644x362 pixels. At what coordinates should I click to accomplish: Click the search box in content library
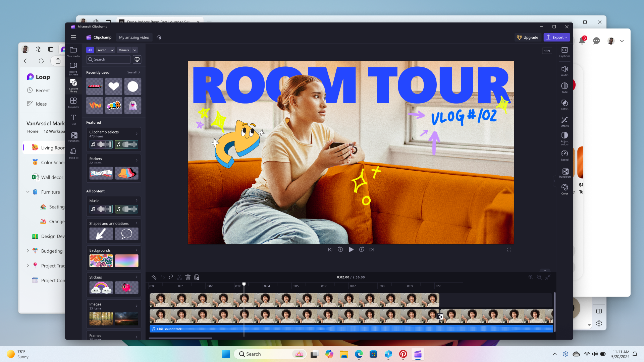[x=109, y=59]
